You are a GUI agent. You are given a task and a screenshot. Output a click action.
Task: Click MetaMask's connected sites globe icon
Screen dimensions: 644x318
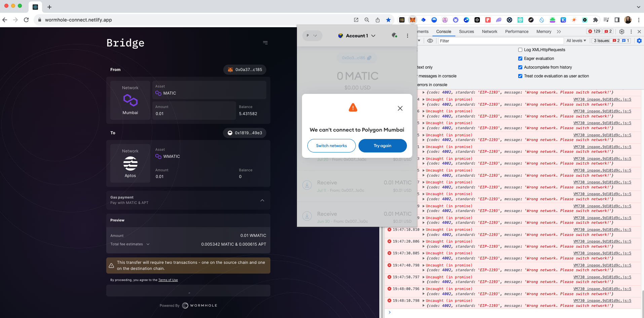point(394,35)
